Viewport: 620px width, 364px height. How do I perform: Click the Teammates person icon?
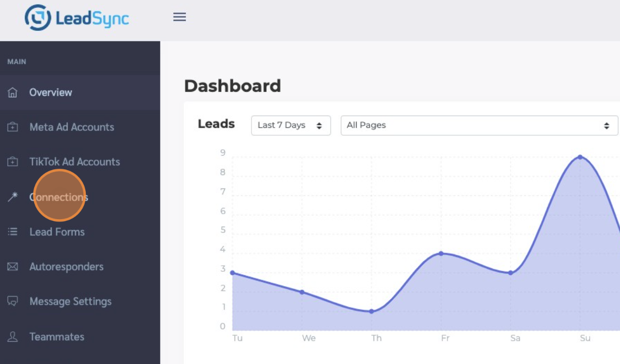13,337
